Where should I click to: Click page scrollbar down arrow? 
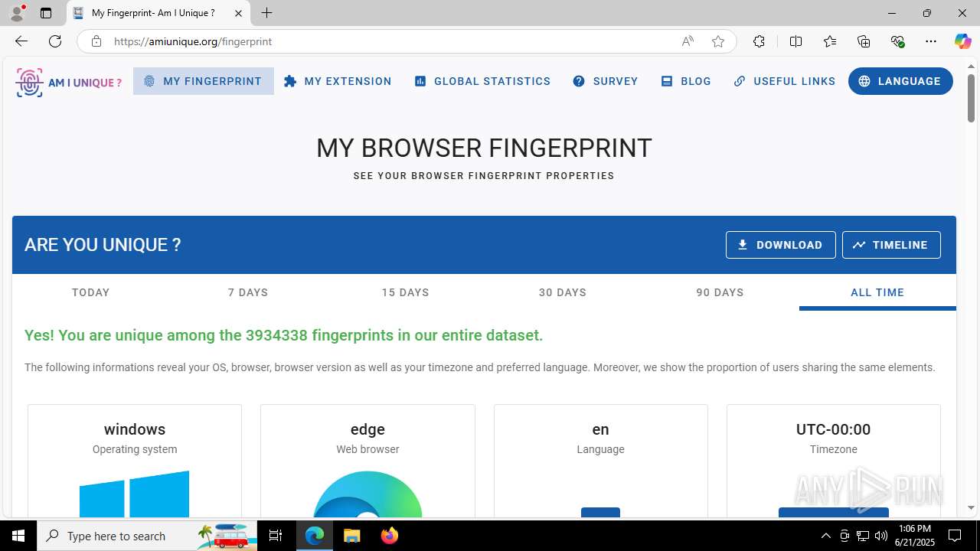coord(971,507)
